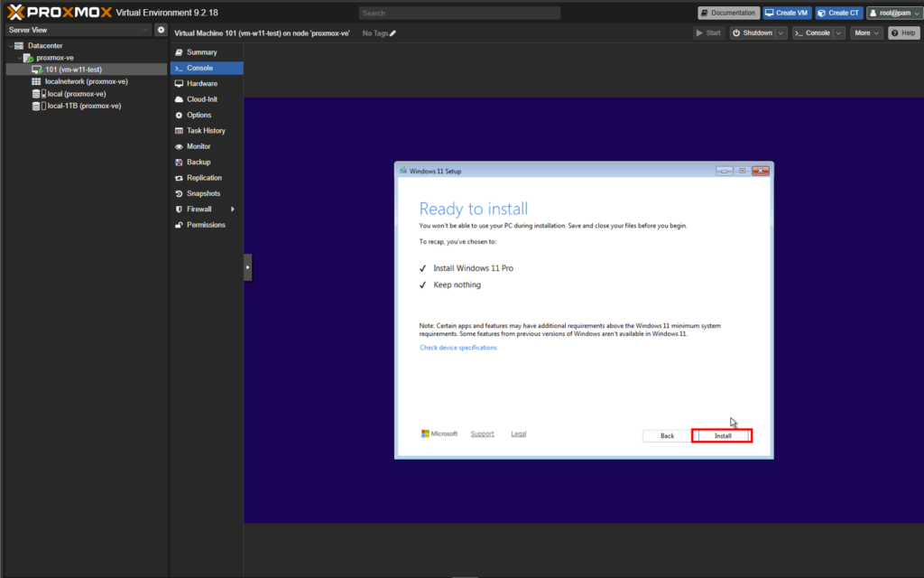Click the Snapshots history icon
The height and width of the screenshot is (578, 924).
pos(179,193)
